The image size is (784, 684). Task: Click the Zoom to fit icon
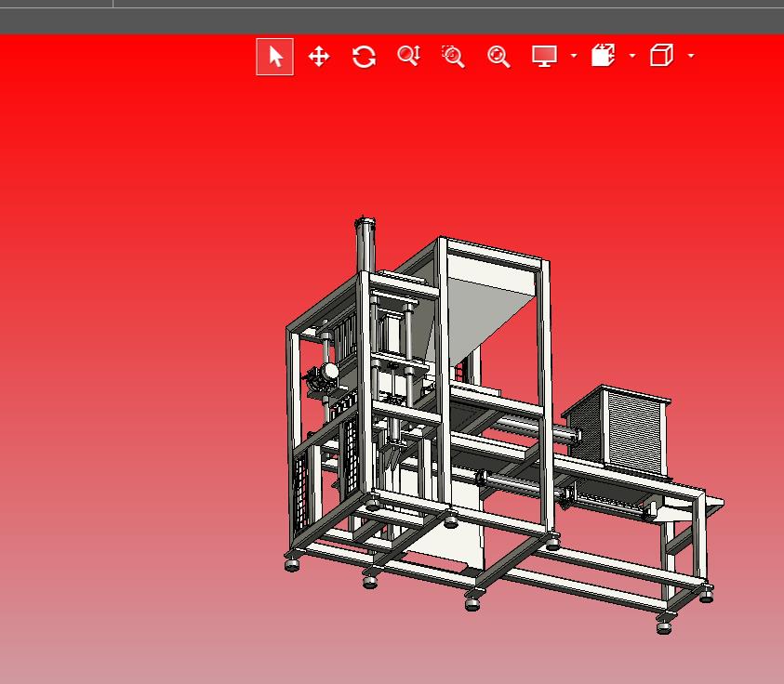pos(498,57)
